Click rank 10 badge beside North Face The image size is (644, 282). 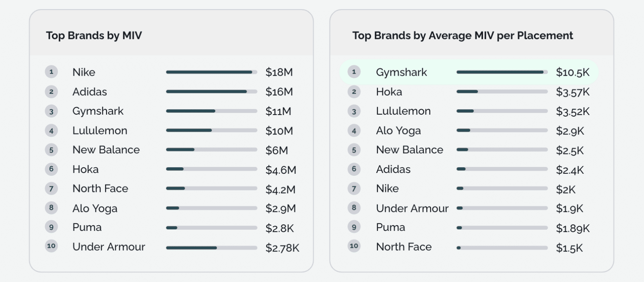pyautogui.click(x=354, y=246)
